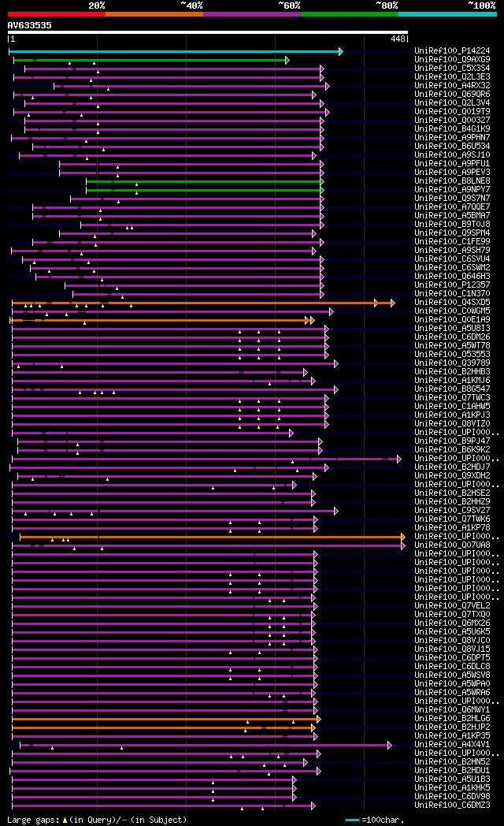Select the UniRef100_Q69QR6 label

[x=452, y=95]
